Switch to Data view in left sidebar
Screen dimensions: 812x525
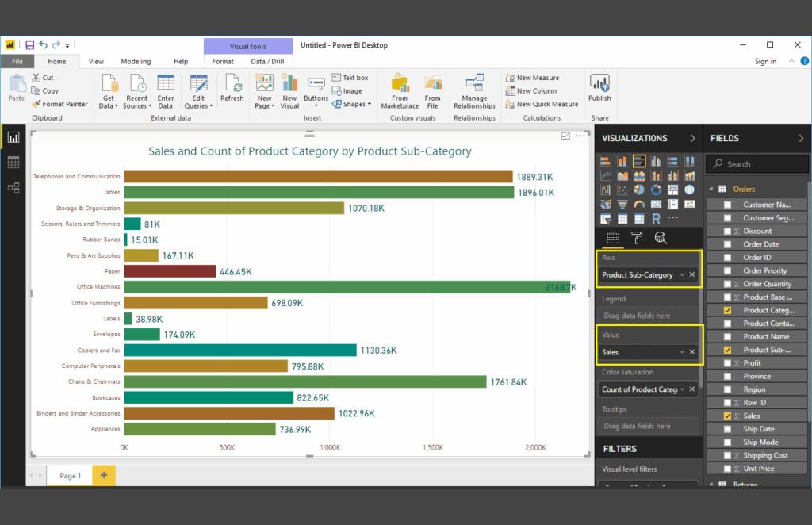(13, 163)
